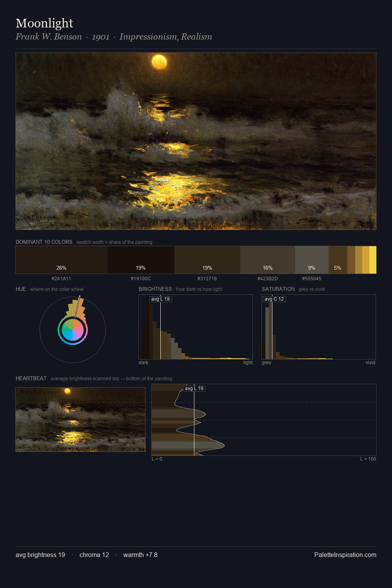Viewport: 392px width, 588px height.
Task: Open the PaletteInspiration.com link
Action: coord(345,555)
